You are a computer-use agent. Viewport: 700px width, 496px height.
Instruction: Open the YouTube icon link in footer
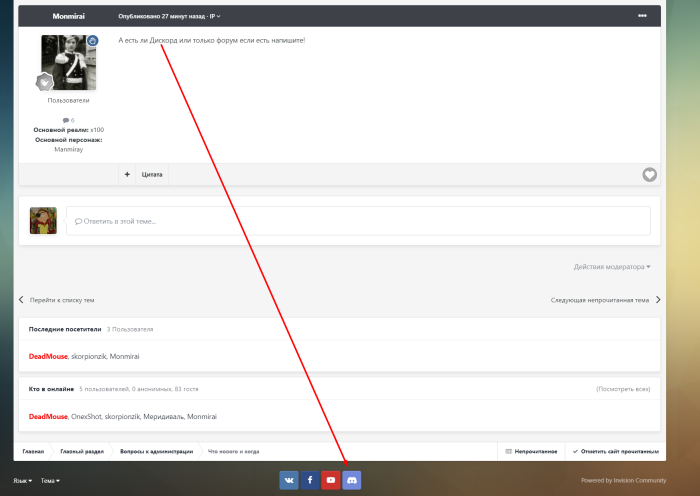[x=331, y=480]
